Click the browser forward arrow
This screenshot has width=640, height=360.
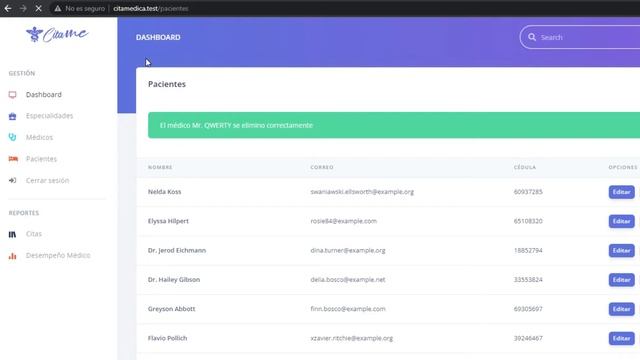(x=23, y=8)
